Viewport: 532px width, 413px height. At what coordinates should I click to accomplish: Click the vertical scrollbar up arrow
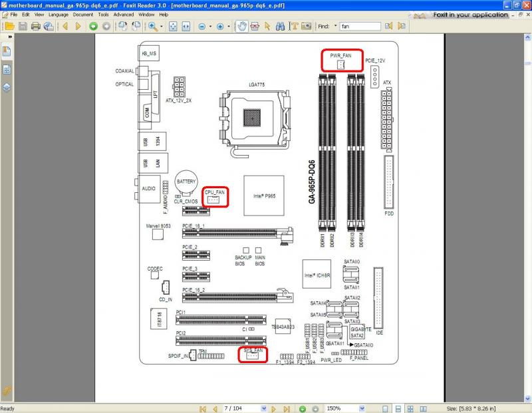point(527,37)
